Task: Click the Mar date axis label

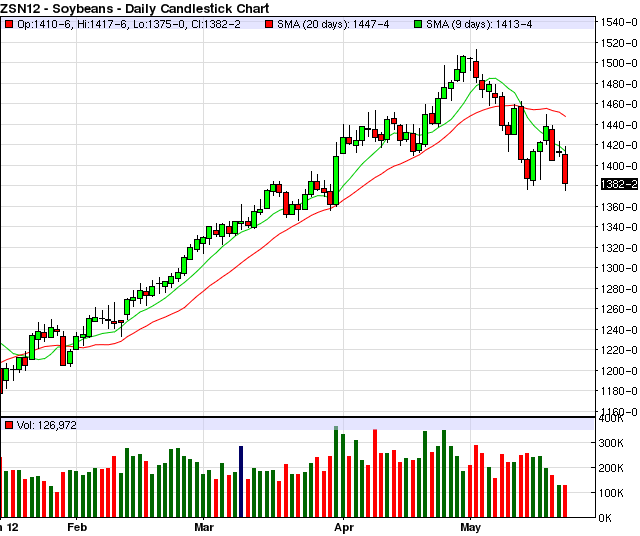Action: click(204, 527)
